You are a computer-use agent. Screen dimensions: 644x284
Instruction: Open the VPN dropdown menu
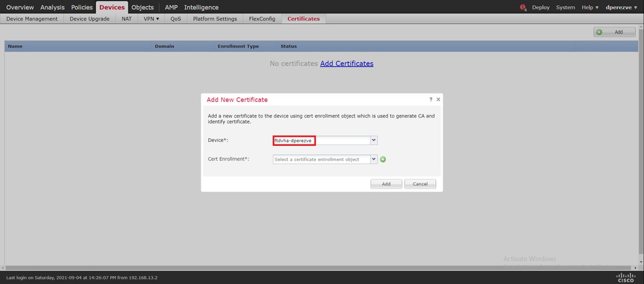tap(151, 19)
